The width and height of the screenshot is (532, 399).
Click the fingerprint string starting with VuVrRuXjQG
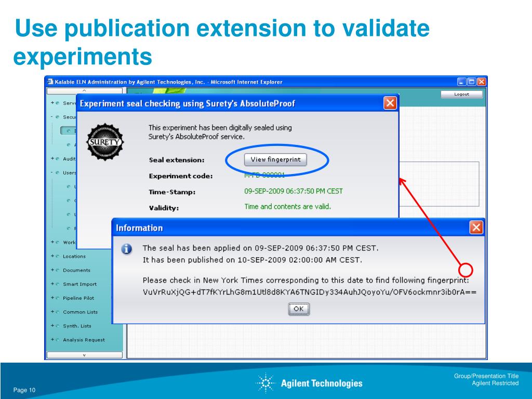tap(310, 292)
